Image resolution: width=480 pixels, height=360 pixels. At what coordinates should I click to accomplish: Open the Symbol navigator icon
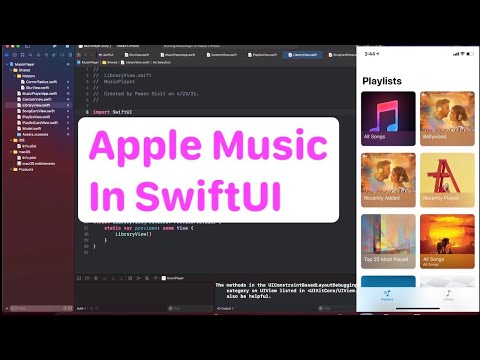pos(23,55)
